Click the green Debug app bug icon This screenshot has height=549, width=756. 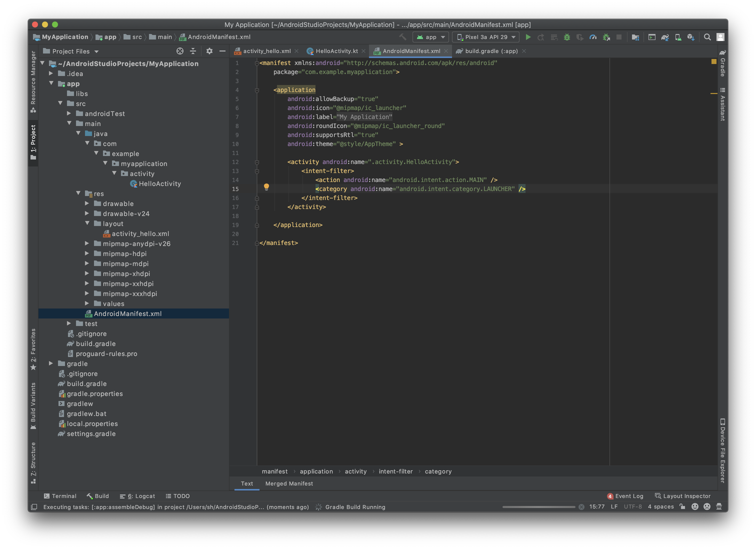coord(567,37)
